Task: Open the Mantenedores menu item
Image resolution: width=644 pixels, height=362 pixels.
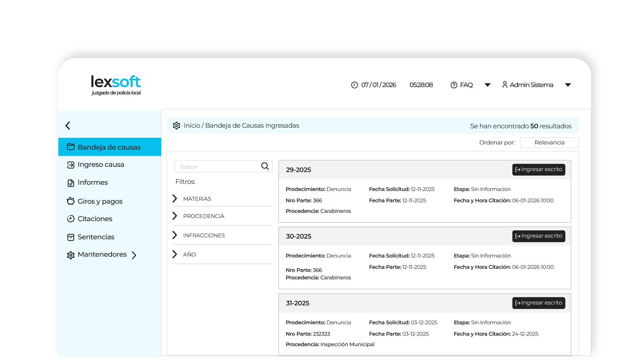Action: 102,255
